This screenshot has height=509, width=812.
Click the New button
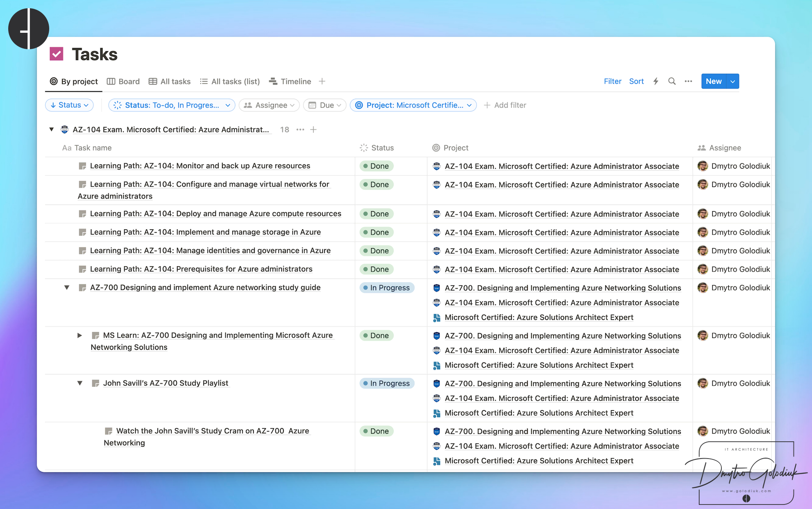coord(714,81)
